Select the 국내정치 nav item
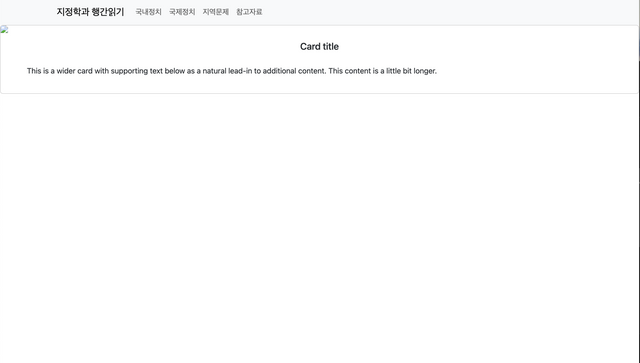The height and width of the screenshot is (363, 640). (x=149, y=12)
